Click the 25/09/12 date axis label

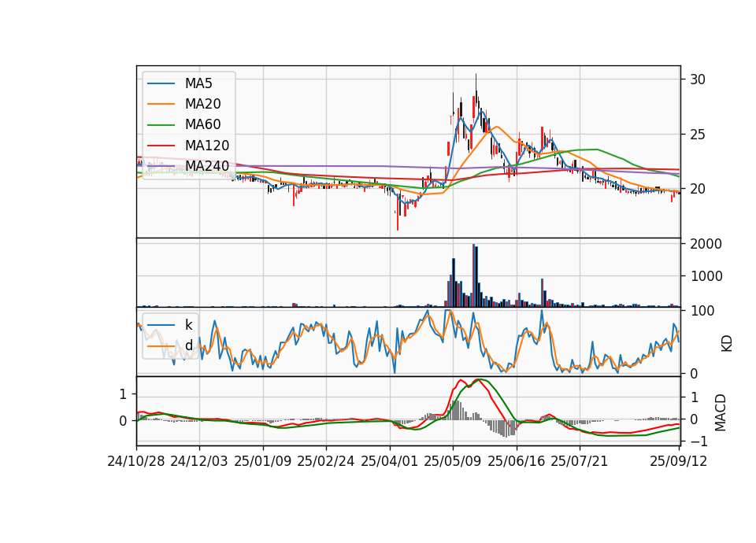[678, 461]
